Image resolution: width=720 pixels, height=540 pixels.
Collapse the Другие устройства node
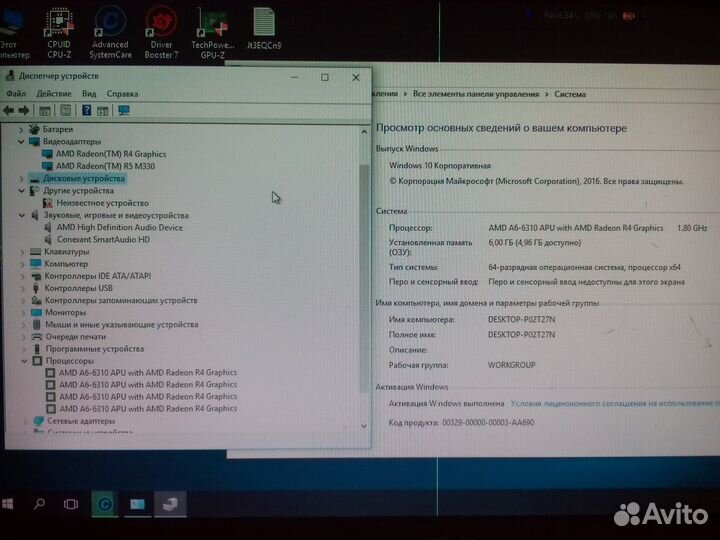point(21,191)
